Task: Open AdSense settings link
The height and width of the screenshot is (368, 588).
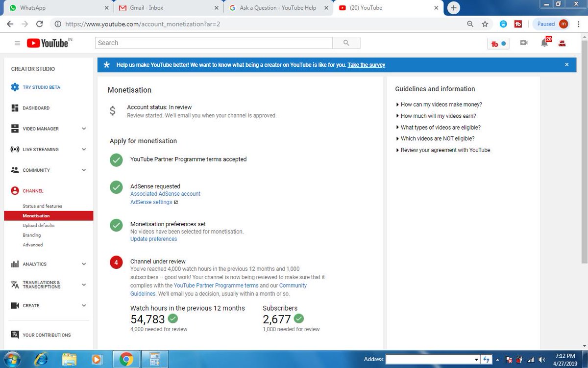Action: (151, 202)
